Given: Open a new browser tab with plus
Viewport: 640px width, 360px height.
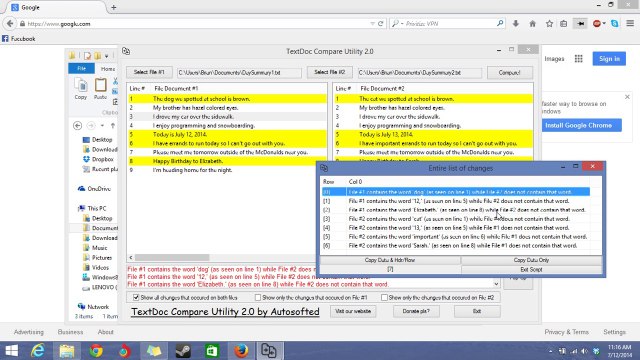Looking at the screenshot, I should click(113, 7).
